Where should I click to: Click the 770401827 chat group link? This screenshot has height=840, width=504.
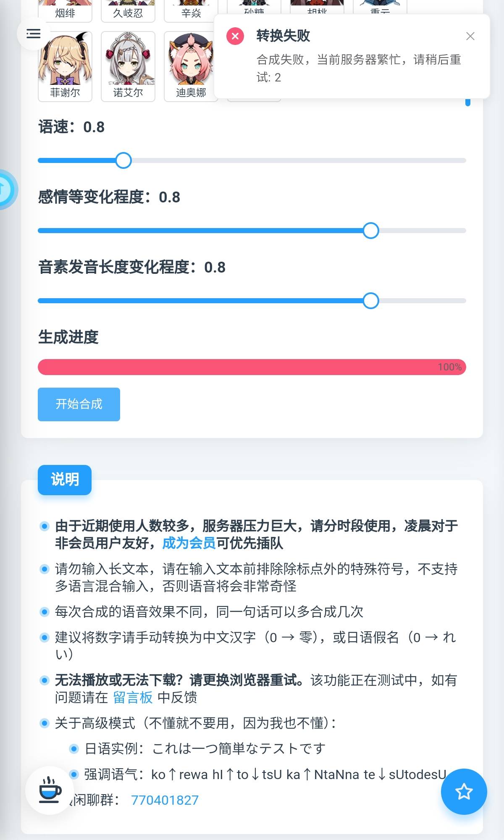tap(165, 800)
